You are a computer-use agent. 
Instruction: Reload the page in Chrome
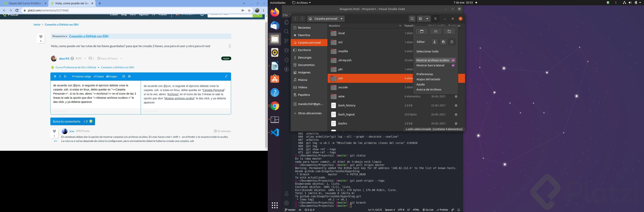[x=17, y=11]
